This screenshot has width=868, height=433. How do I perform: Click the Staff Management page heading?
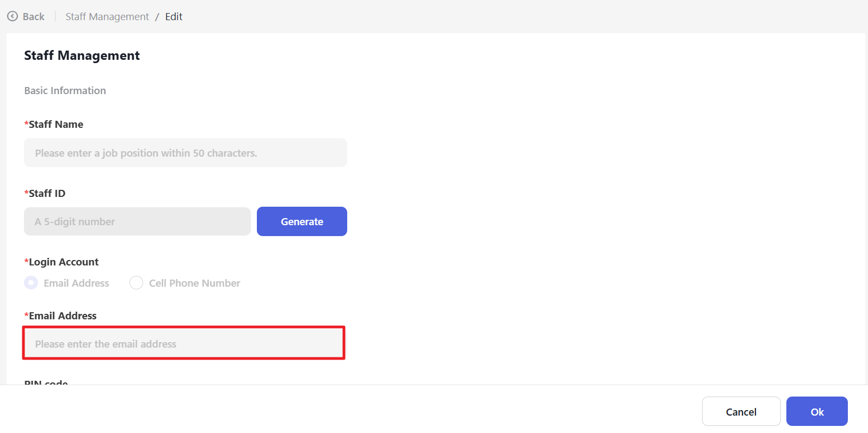[x=82, y=55]
